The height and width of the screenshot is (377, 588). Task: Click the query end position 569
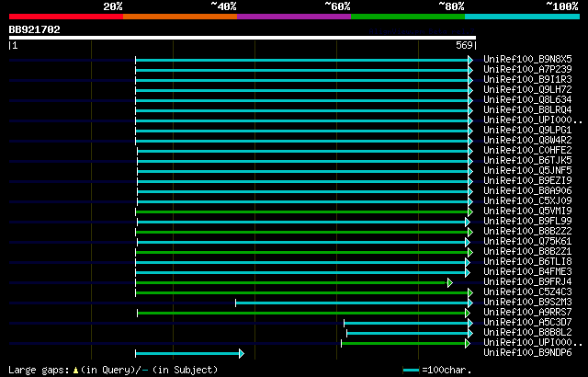click(464, 45)
